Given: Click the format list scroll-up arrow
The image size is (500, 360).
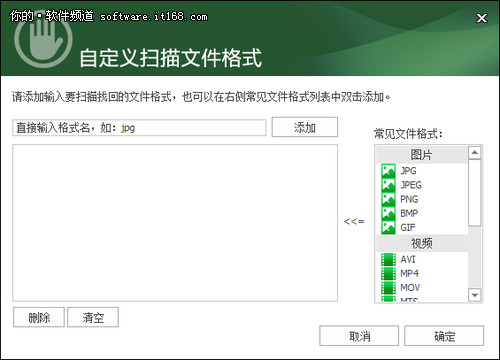Looking at the screenshot, I should (x=474, y=153).
